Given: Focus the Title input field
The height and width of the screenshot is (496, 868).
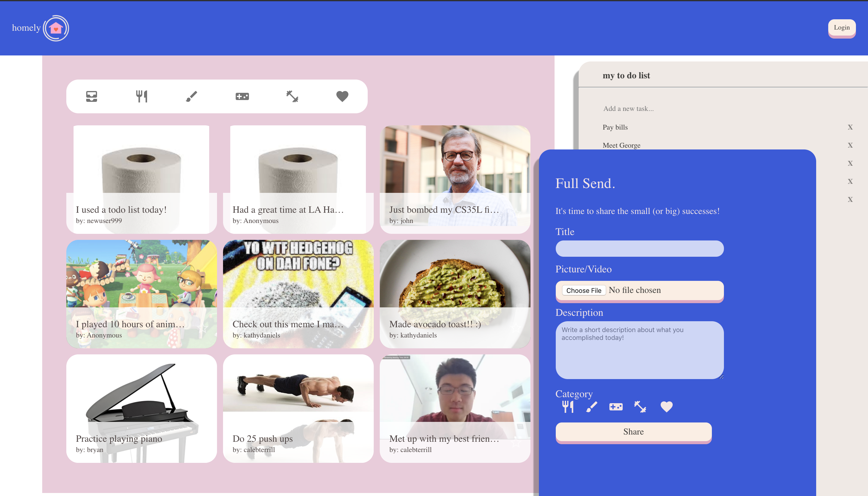Looking at the screenshot, I should coord(640,249).
